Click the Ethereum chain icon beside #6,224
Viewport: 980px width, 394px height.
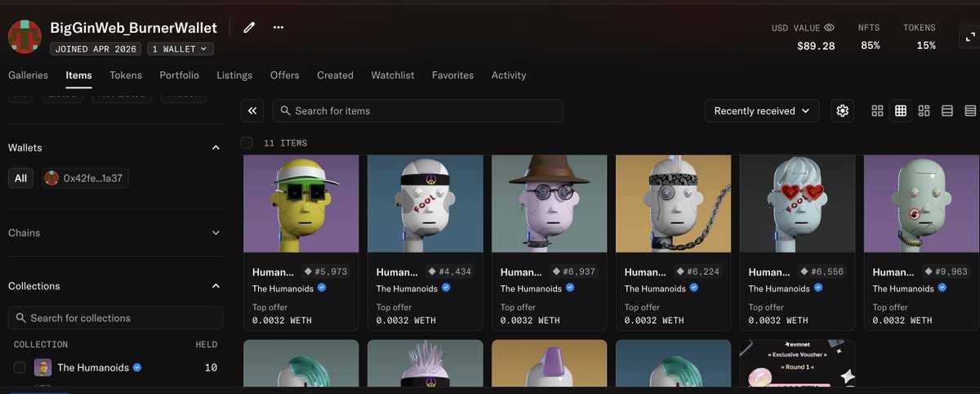point(680,271)
